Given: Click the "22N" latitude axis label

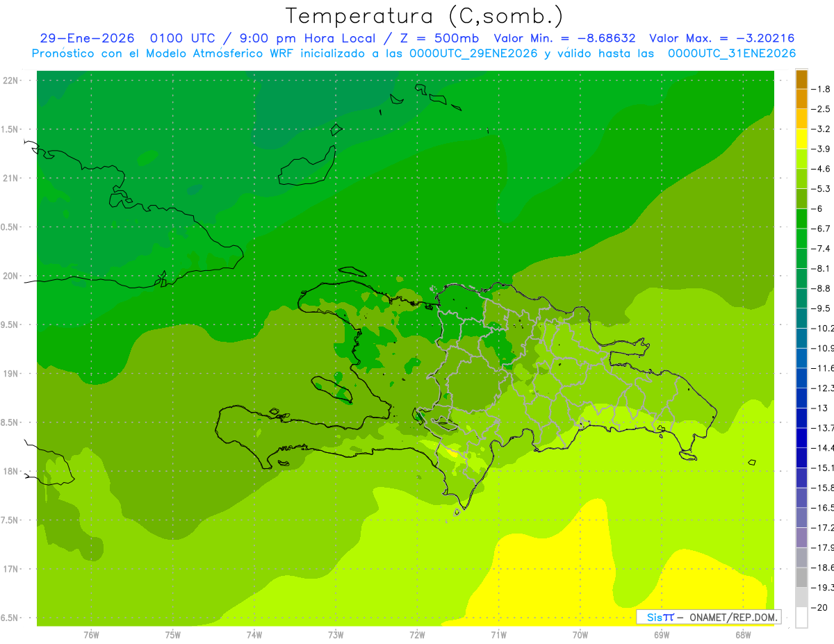Looking at the screenshot, I should click(x=10, y=81).
